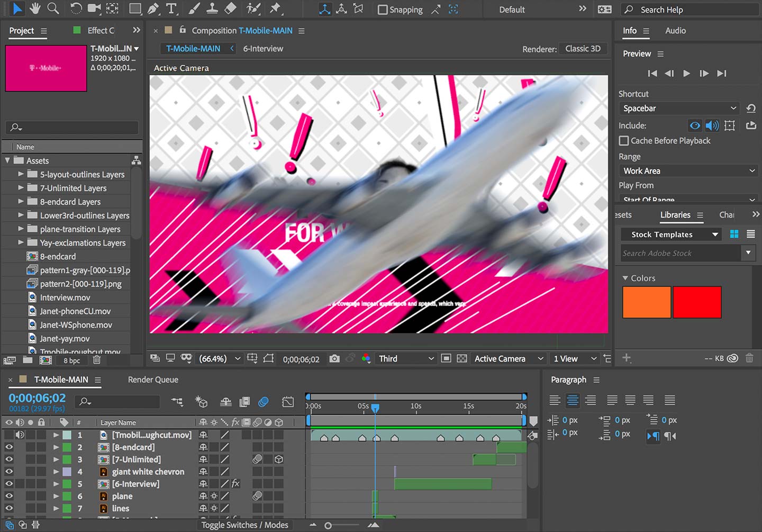Select the Unified Camera tool
This screenshot has height=532, width=762.
[94, 8]
